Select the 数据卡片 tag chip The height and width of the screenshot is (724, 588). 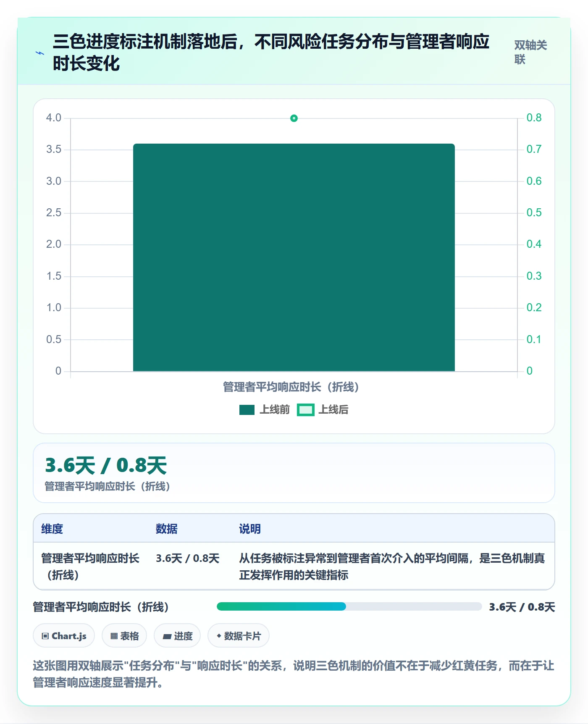(239, 636)
